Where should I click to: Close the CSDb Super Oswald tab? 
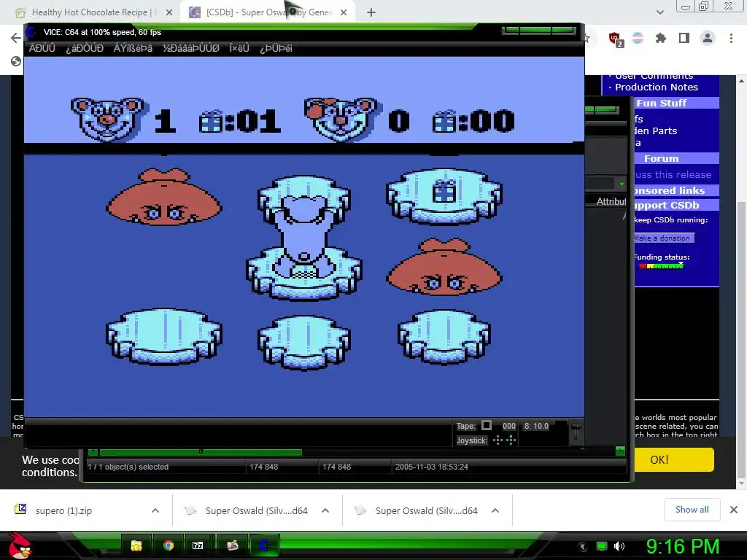tap(344, 12)
